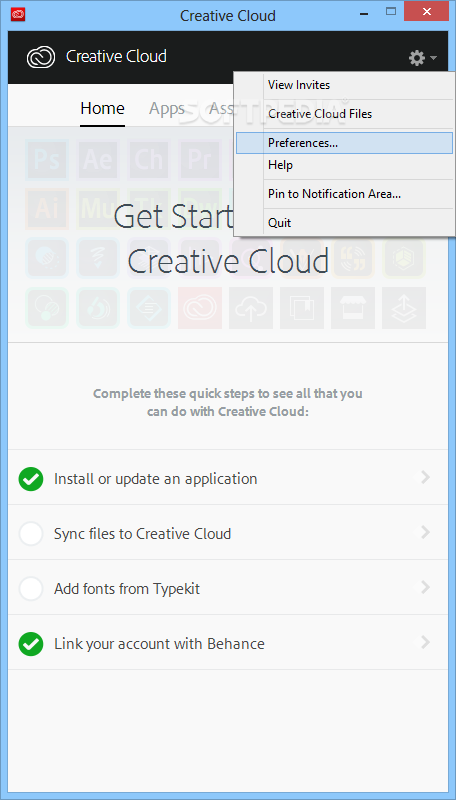Viewport: 456px width, 800px height.
Task: Open 'Install or update an application' step
Action: pos(228,478)
